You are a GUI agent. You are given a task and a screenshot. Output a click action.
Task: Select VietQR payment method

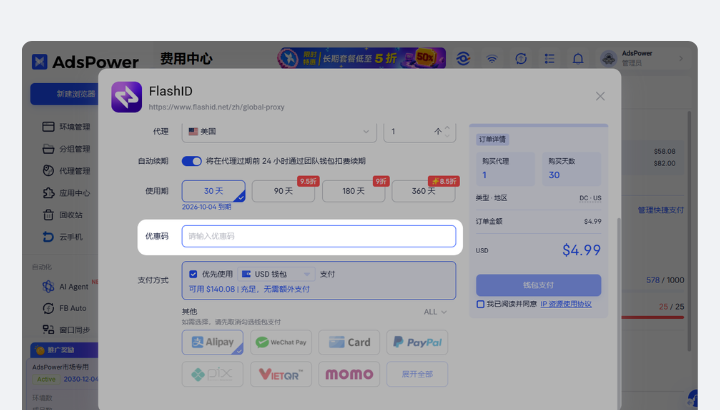pos(281,374)
